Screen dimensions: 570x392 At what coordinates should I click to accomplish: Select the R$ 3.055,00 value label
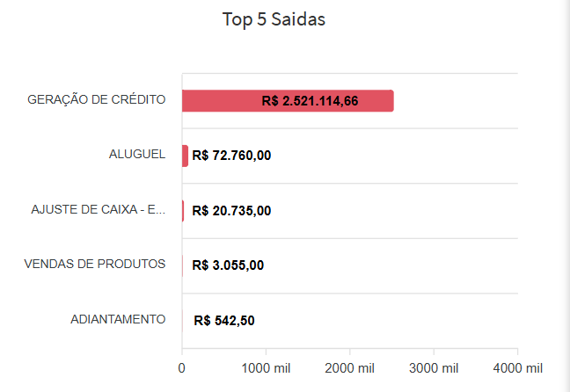228,265
